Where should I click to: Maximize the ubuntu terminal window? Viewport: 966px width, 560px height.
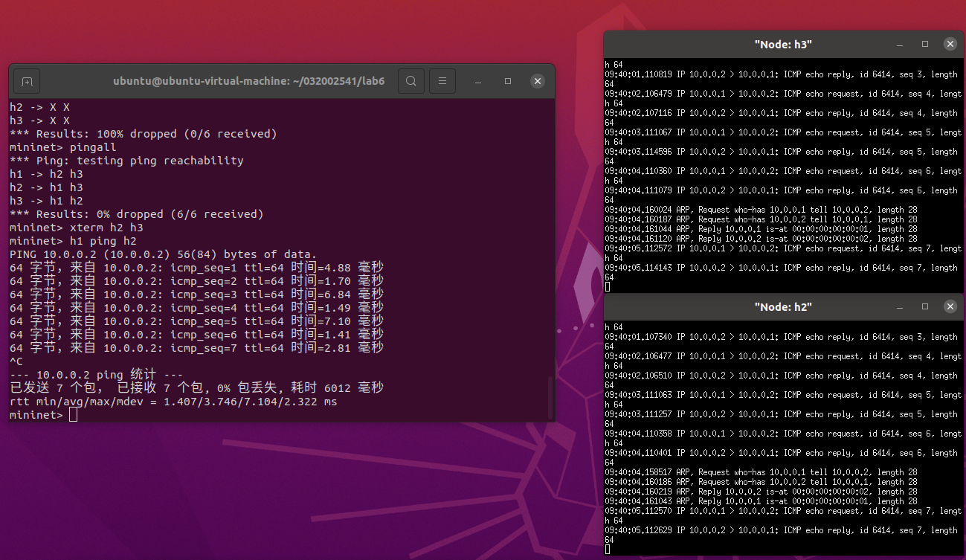[508, 81]
